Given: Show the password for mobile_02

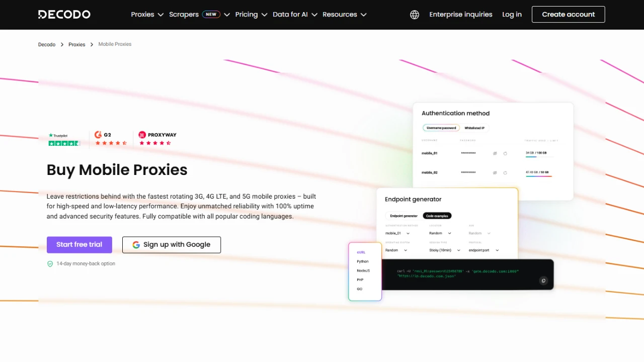Looking at the screenshot, I should pyautogui.click(x=495, y=172).
